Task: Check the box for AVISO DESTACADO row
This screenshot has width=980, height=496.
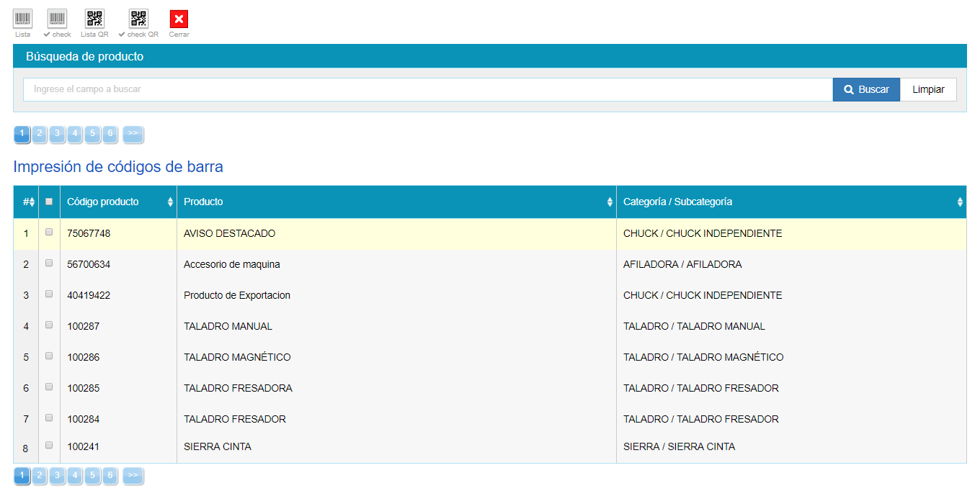Action: pos(49,233)
